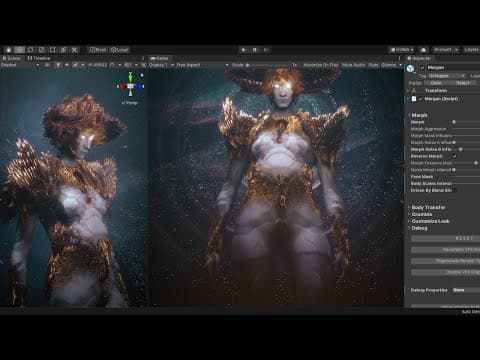Start Play mode with the play button
480x360 pixels.
click(244, 50)
